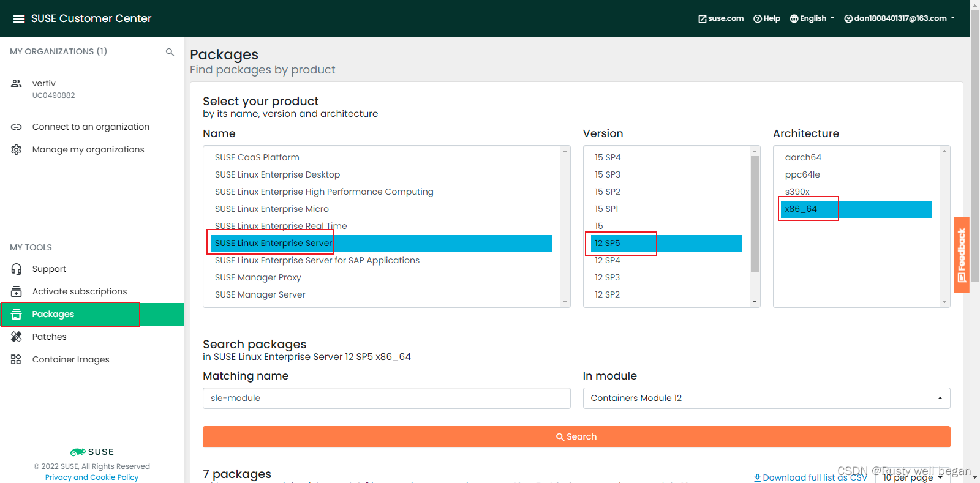Select SUSE Manager Server product

click(x=382, y=294)
